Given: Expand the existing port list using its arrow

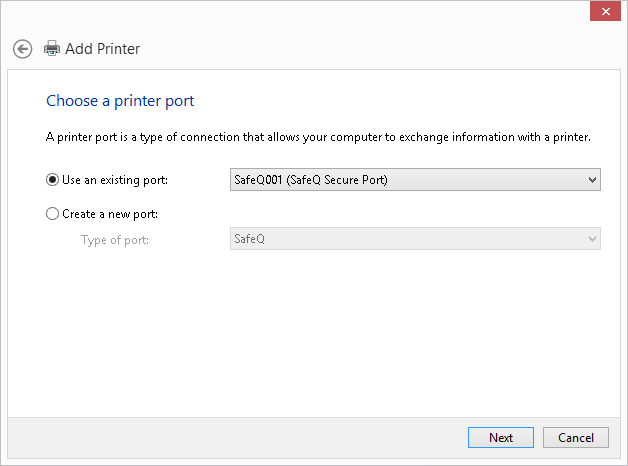Looking at the screenshot, I should [x=592, y=180].
